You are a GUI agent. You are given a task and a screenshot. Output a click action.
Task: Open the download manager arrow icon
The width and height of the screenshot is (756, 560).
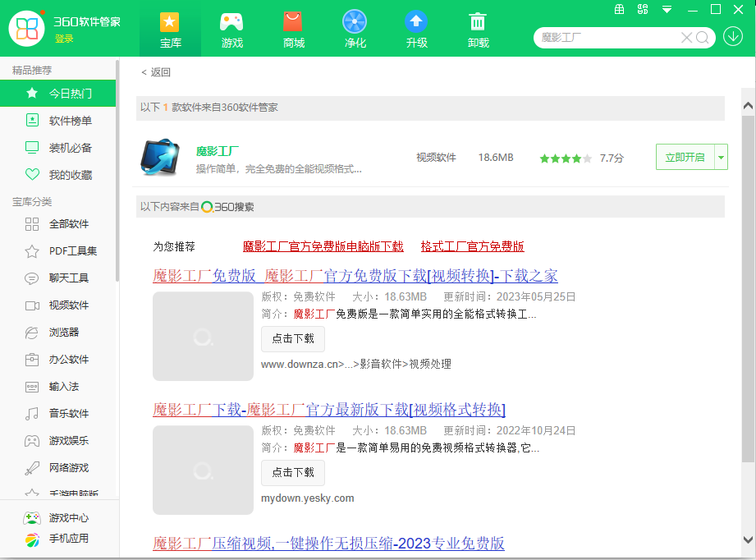(733, 36)
